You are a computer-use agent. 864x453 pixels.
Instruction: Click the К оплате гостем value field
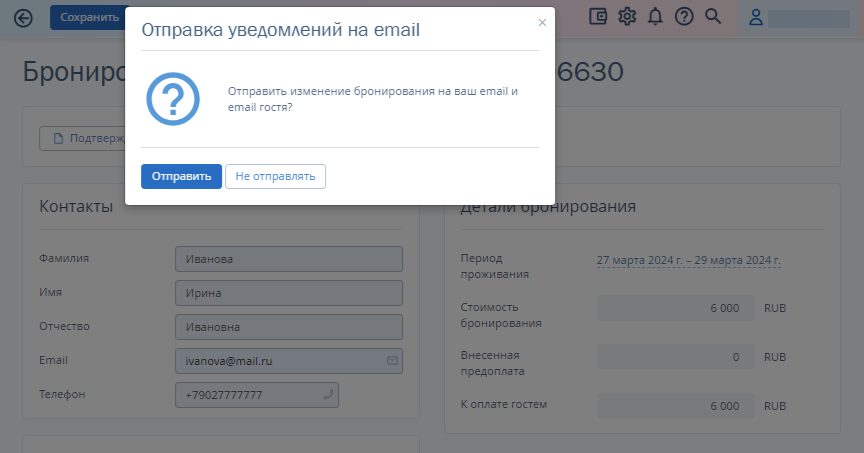676,406
